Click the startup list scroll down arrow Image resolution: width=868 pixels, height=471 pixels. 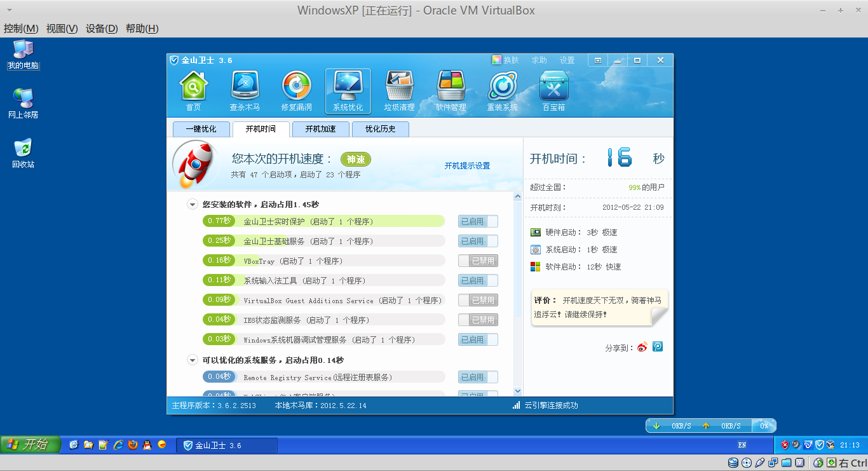pyautogui.click(x=517, y=392)
